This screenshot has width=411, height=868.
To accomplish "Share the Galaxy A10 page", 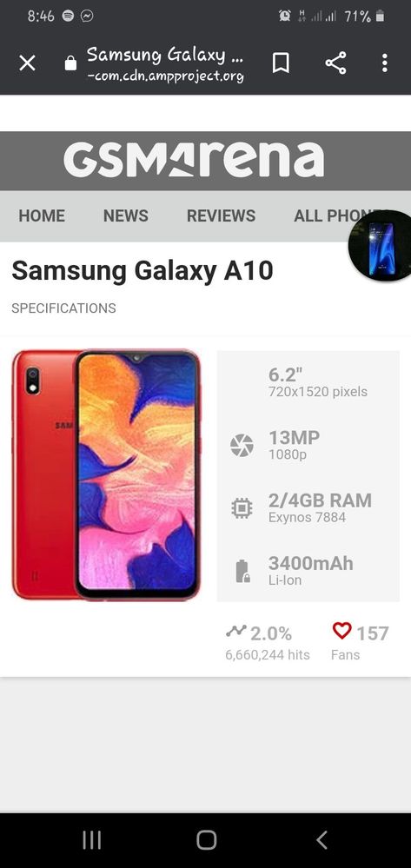I will 335,63.
